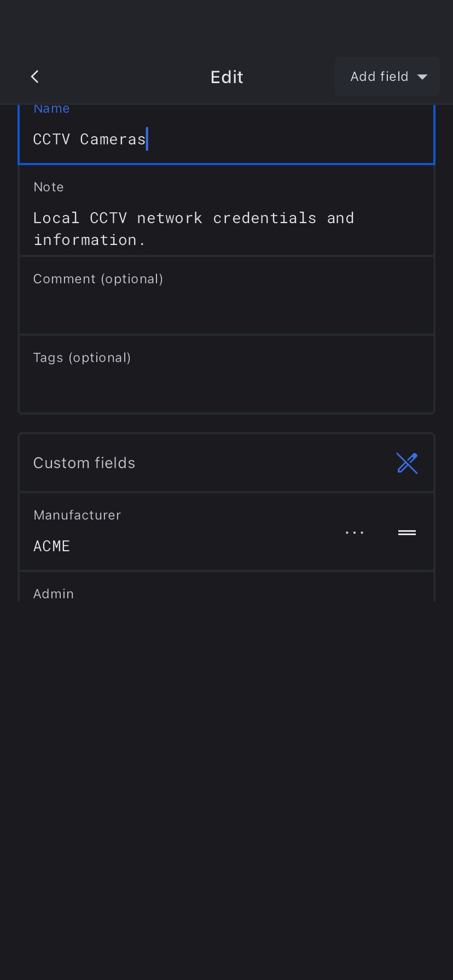This screenshot has width=453, height=980.
Task: Open Manufacturer field three-dot options menu
Action: 355,533
